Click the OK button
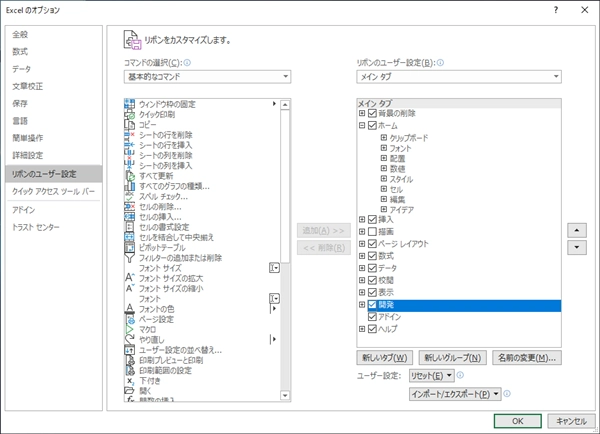The height and width of the screenshot is (434, 600). (x=517, y=421)
